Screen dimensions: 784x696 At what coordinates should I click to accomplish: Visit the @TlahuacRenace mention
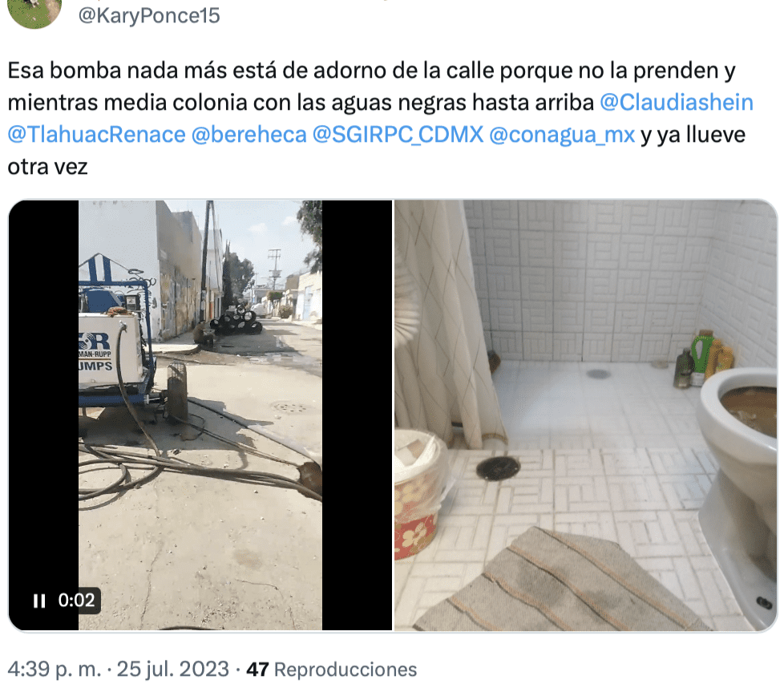click(96, 135)
